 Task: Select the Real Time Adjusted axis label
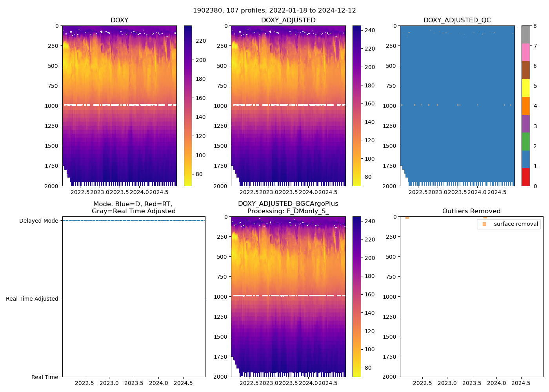[32, 299]
